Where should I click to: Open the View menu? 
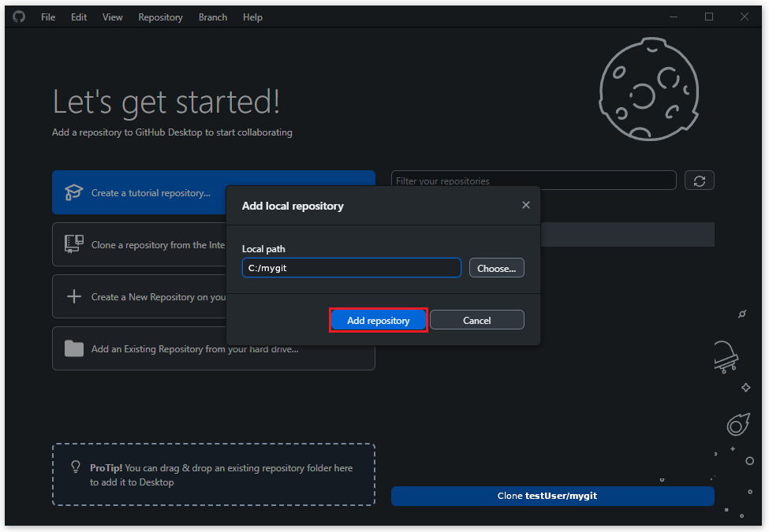click(x=112, y=17)
